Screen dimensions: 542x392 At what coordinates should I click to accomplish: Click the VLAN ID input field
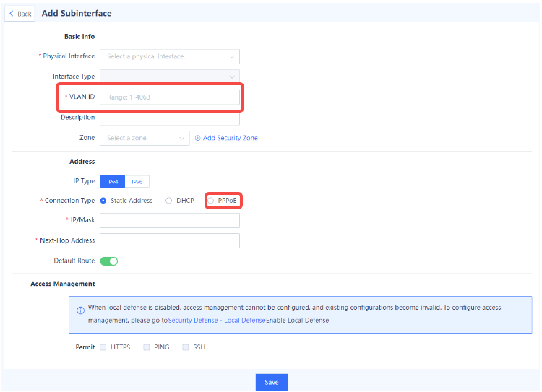(169, 97)
